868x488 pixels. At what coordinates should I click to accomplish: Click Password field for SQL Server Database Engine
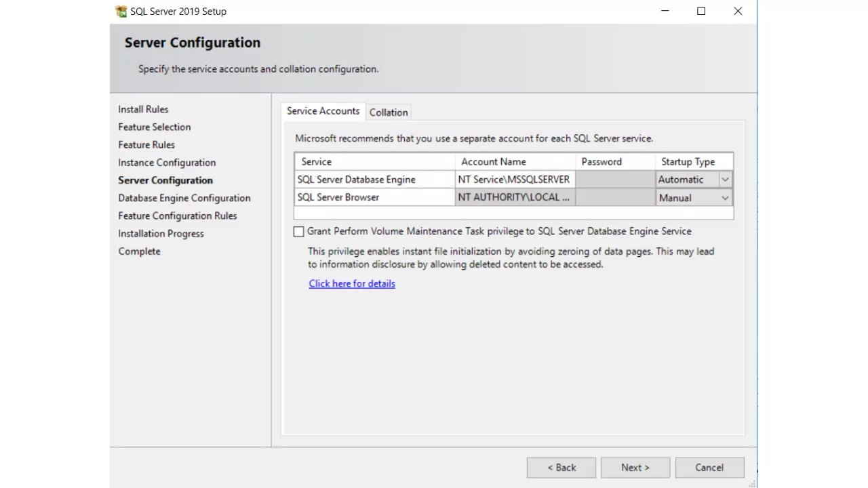coord(615,180)
